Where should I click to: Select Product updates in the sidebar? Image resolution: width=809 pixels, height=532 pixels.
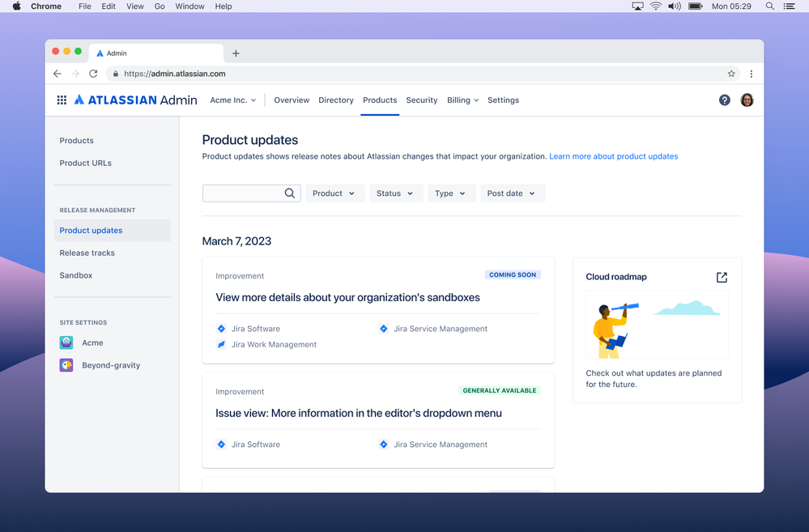click(112, 230)
